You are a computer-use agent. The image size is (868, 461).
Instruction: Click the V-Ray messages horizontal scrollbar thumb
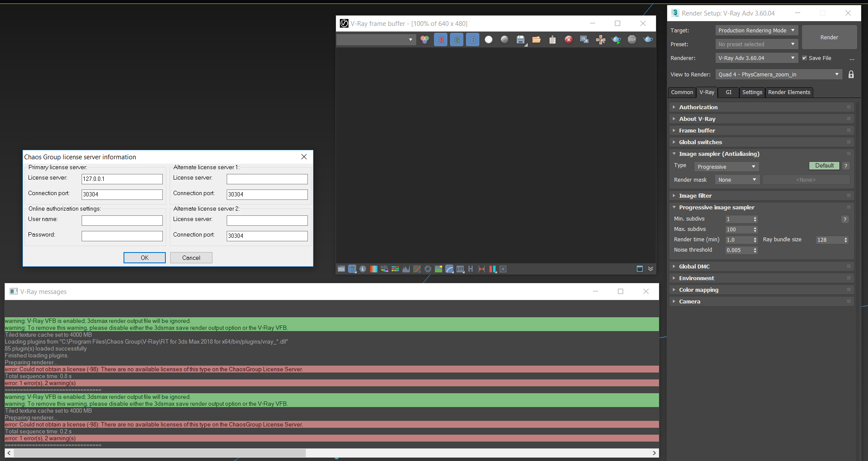160,453
